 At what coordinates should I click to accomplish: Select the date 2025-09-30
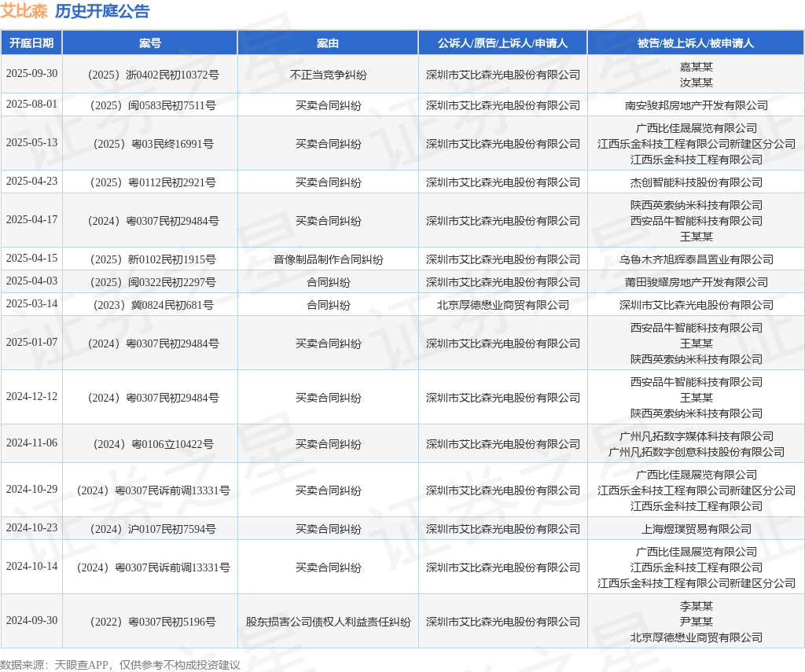[x=31, y=73]
